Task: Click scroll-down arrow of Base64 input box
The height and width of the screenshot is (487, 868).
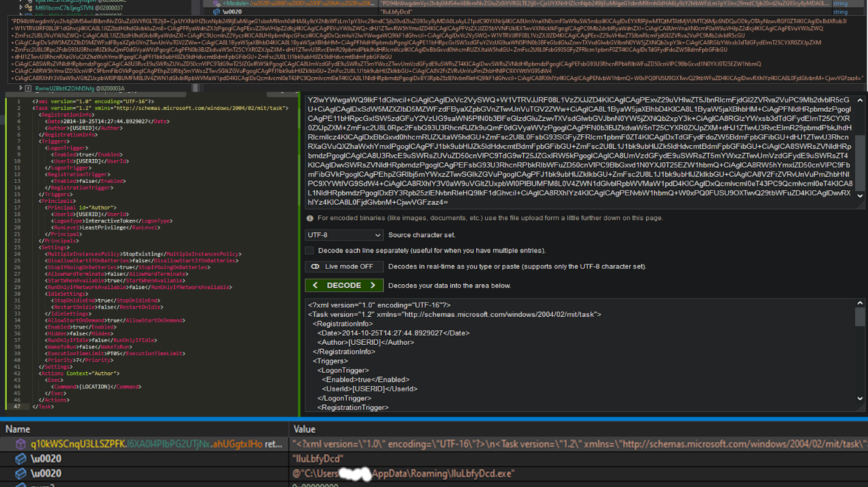Action: point(859,196)
